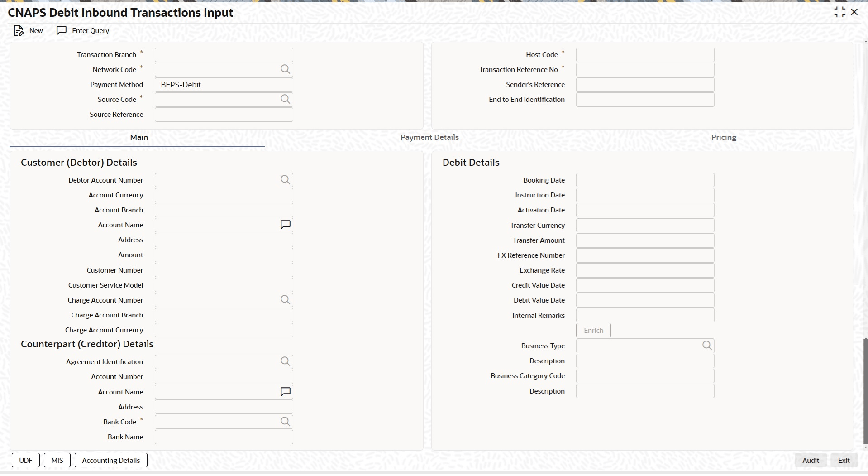Minimize the screen using collapse icon
Screen dimensions: 868x476
(x=839, y=12)
